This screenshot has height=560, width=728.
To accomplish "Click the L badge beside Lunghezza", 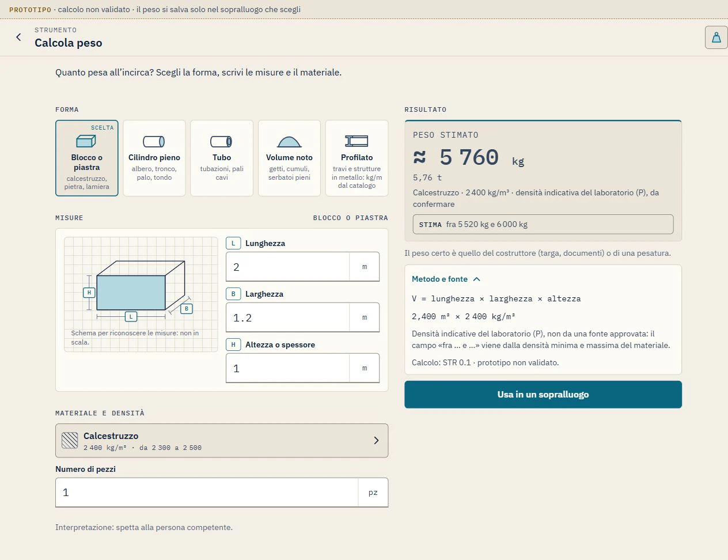I will [x=233, y=243].
